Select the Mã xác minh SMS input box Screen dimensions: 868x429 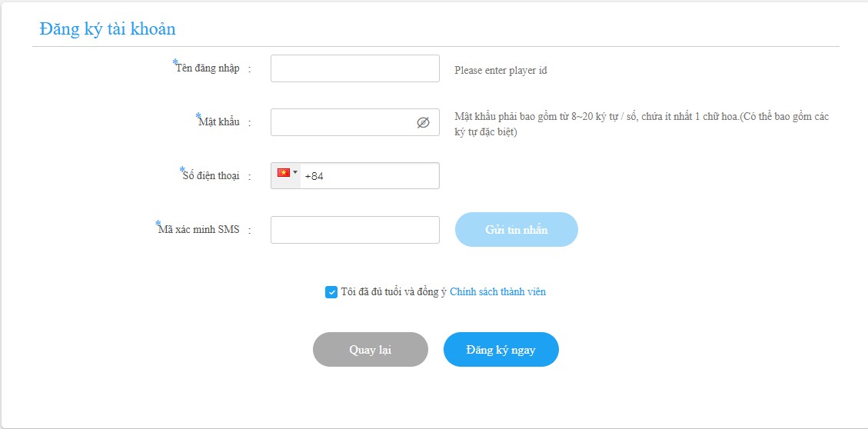click(354, 230)
